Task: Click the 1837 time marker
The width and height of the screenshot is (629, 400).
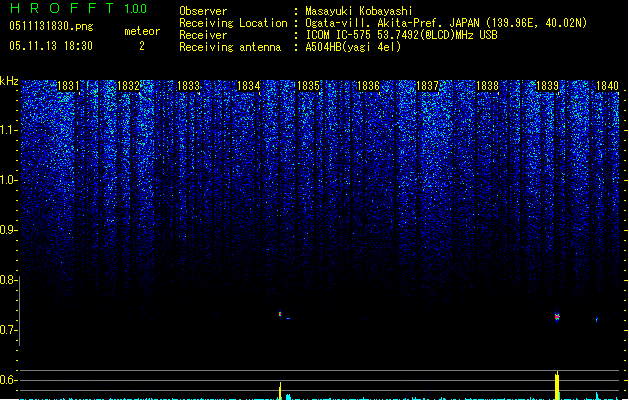Action: click(x=428, y=86)
